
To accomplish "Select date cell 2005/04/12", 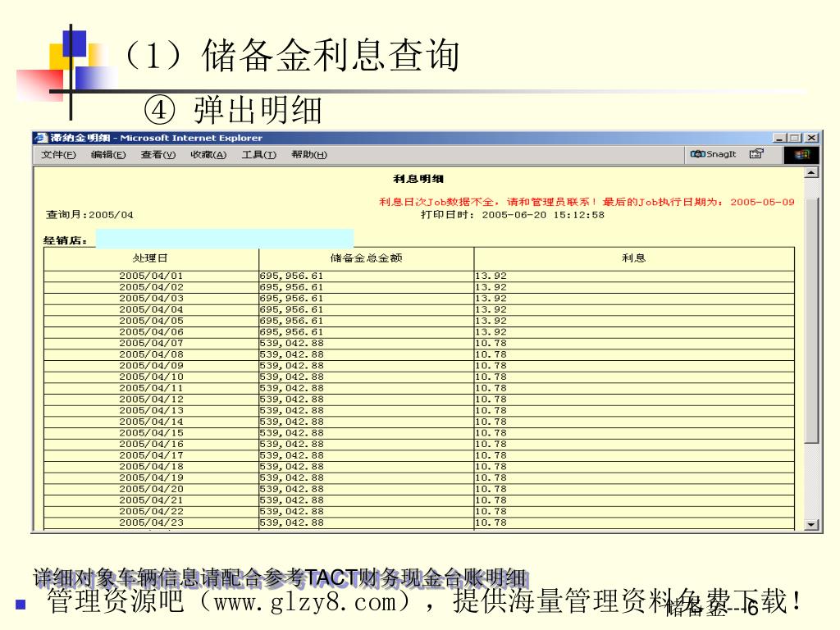I will (151, 399).
